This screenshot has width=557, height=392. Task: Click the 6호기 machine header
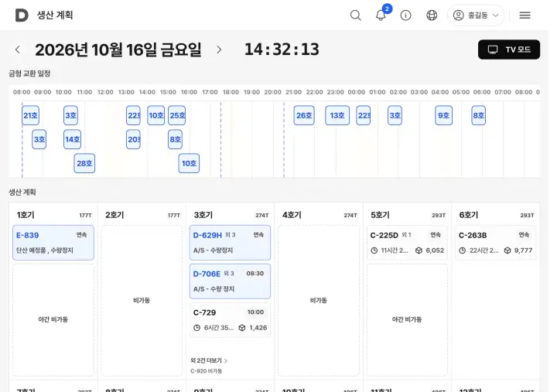469,215
